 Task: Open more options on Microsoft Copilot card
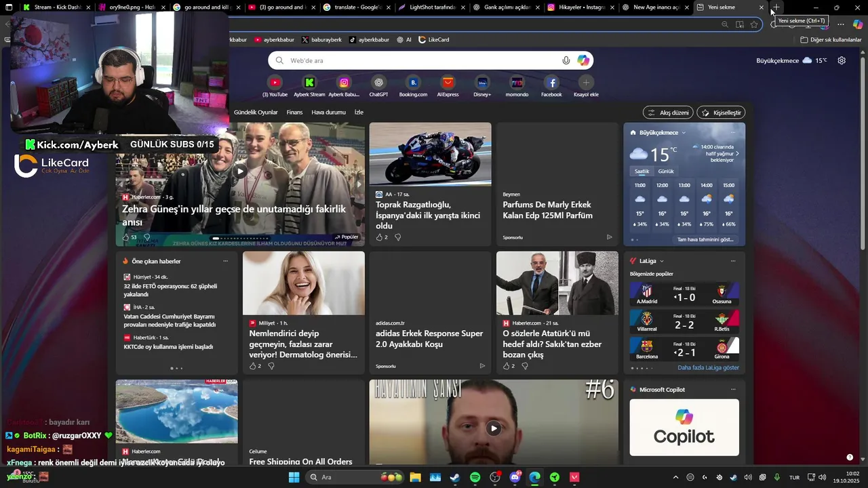[732, 390]
